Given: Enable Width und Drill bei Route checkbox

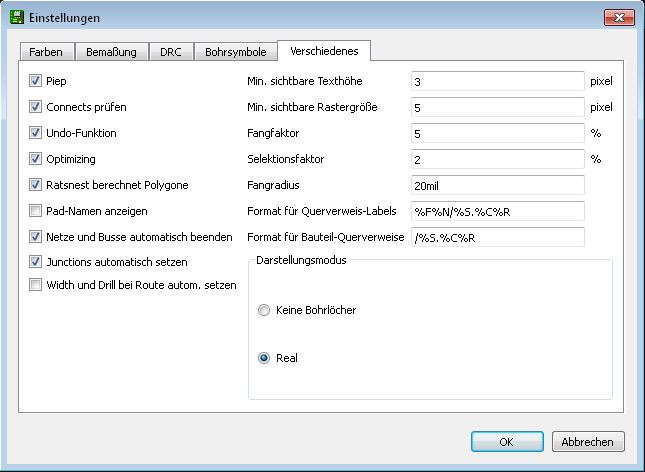Looking at the screenshot, I should click(35, 284).
